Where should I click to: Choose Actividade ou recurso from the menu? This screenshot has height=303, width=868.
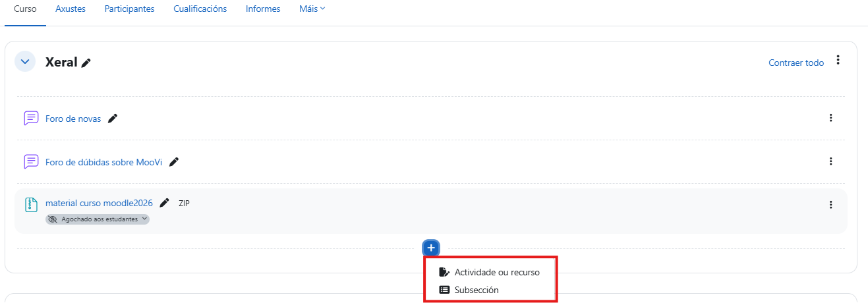[496, 272]
